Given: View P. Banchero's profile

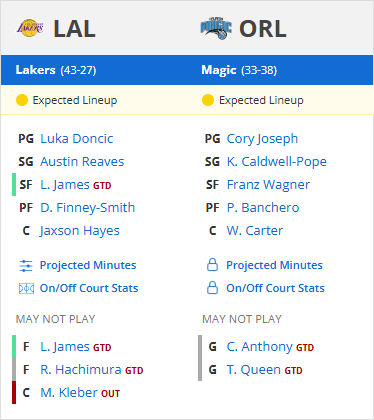Looking at the screenshot, I should (x=263, y=208).
